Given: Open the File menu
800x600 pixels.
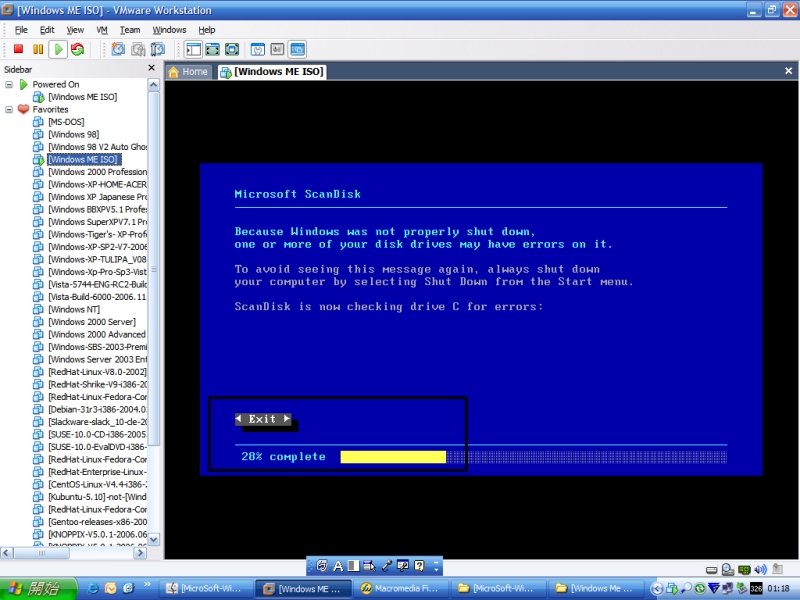Looking at the screenshot, I should [x=21, y=30].
